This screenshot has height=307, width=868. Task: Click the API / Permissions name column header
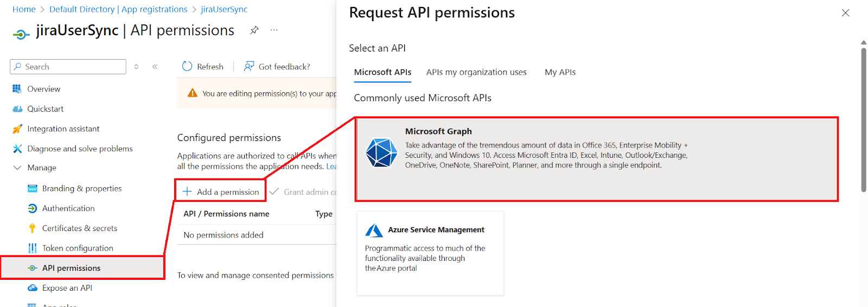(226, 214)
